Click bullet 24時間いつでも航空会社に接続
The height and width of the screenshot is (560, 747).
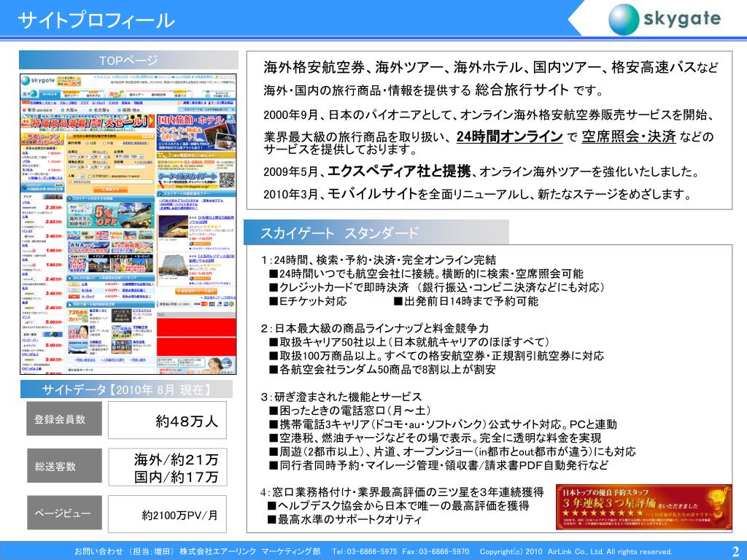point(426,274)
